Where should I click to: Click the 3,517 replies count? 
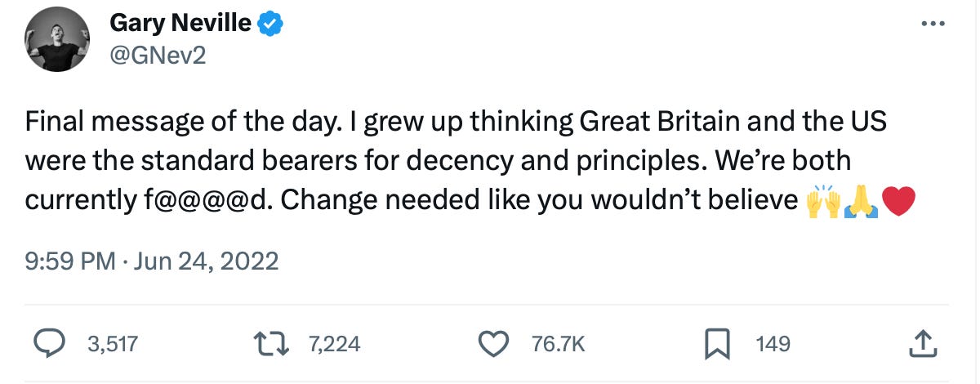pyautogui.click(x=112, y=345)
